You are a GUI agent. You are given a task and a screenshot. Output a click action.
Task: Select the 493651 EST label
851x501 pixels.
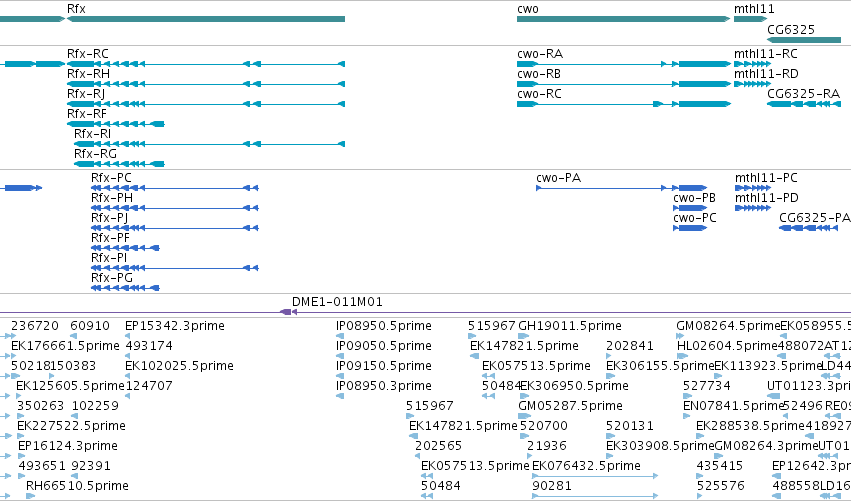(x=42, y=466)
